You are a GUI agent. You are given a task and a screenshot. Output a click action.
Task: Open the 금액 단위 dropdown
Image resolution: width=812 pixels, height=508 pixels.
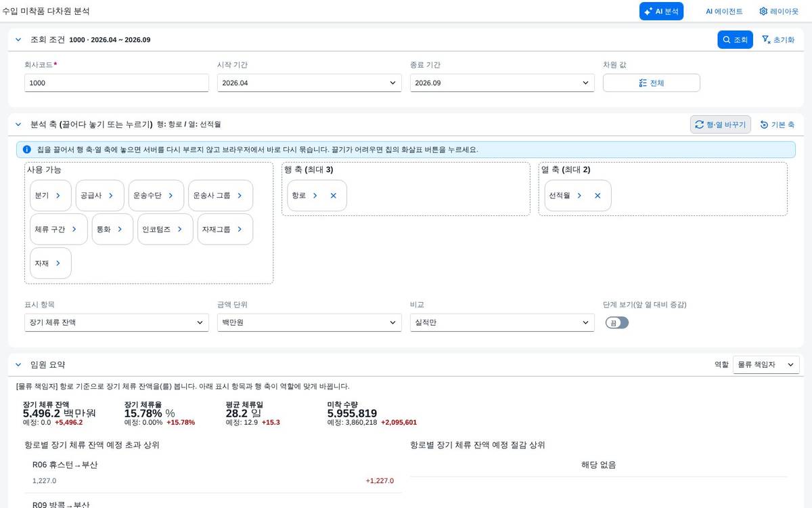tap(309, 322)
